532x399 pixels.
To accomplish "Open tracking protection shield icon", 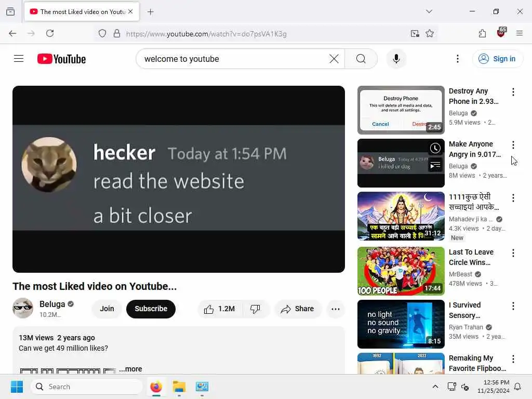I will click(102, 34).
